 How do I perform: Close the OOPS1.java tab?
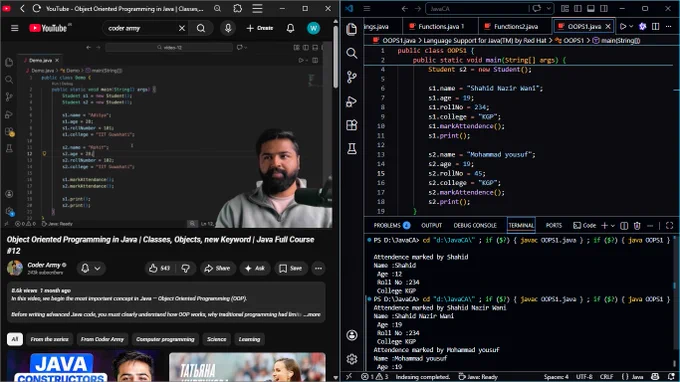point(608,26)
